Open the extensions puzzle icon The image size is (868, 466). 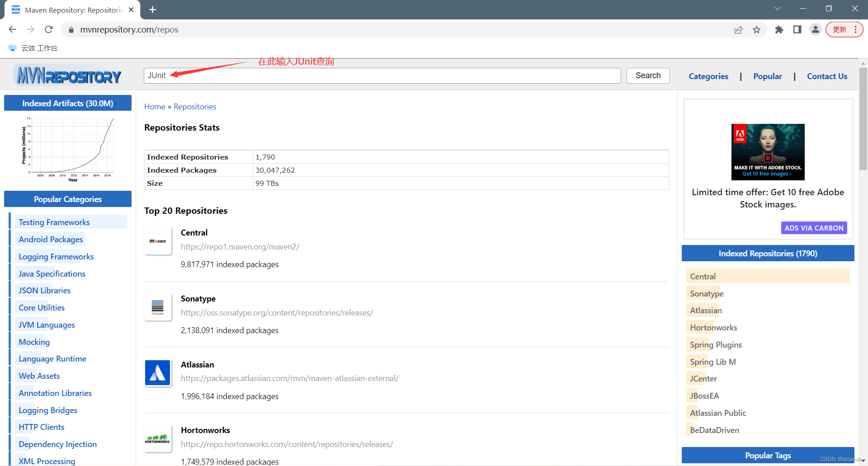click(779, 30)
